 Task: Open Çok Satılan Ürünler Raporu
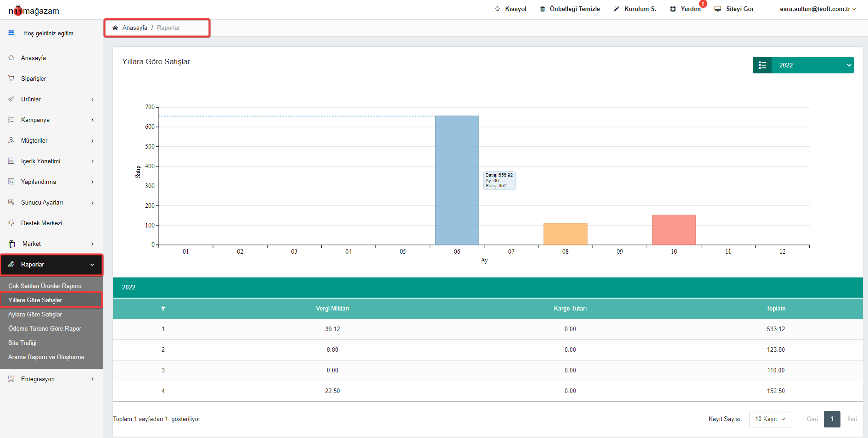pyautogui.click(x=45, y=286)
